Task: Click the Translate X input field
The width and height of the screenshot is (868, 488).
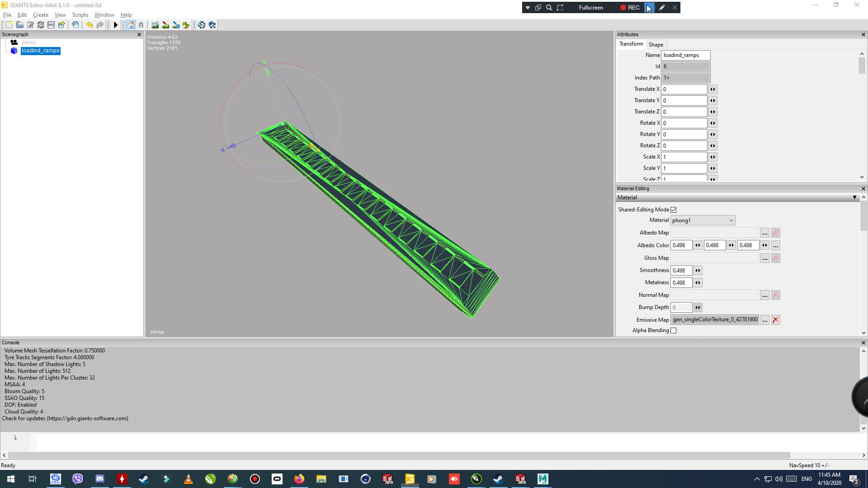Action: 684,89
